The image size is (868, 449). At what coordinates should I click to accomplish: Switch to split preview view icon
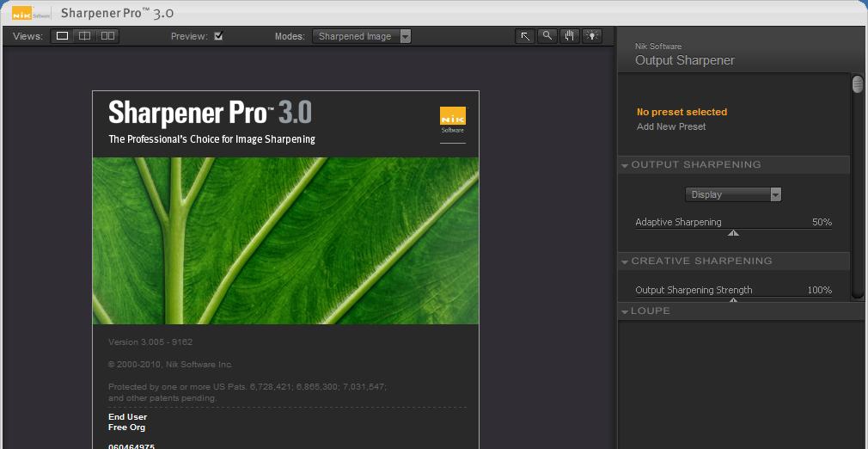point(84,36)
